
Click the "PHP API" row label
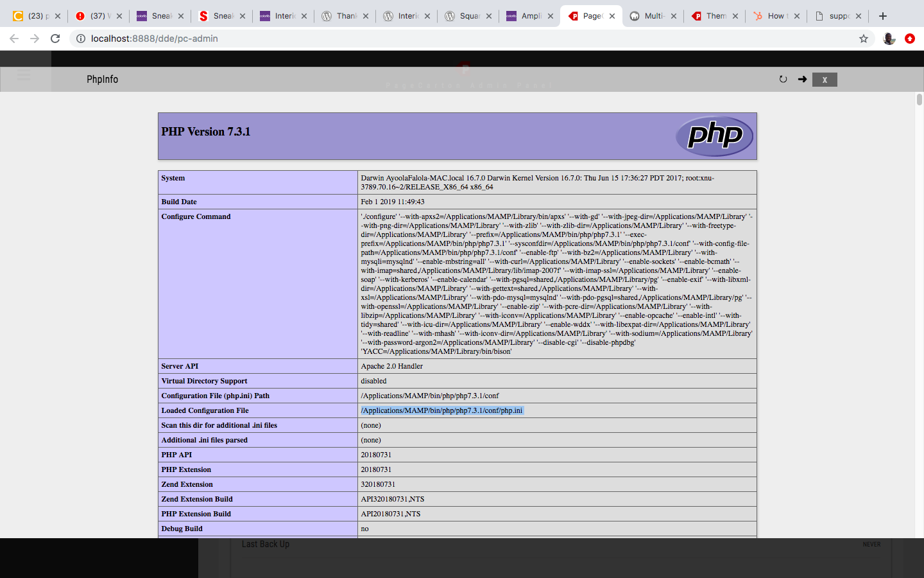point(176,455)
